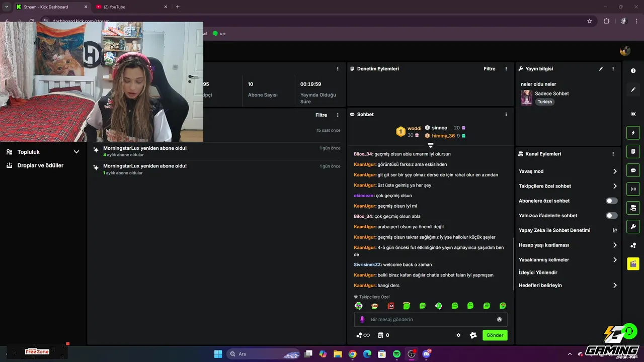Open browser extensions puzzle icon

pyautogui.click(x=606, y=21)
